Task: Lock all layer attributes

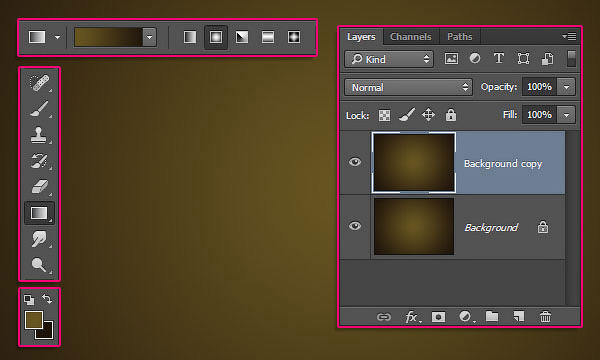Action: pos(451,115)
